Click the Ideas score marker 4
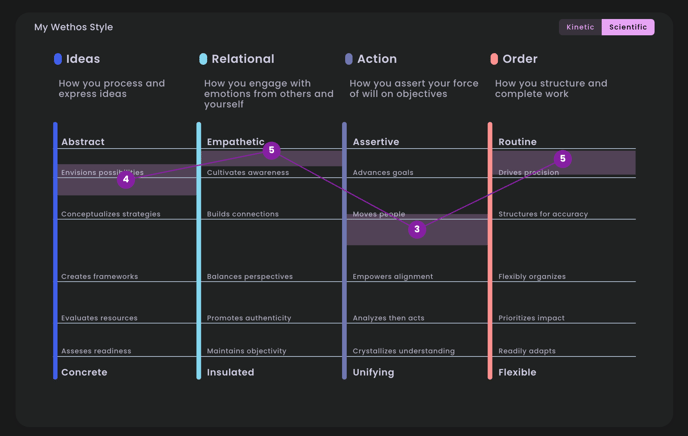Screen dimensions: 688x436 [x=126, y=180]
